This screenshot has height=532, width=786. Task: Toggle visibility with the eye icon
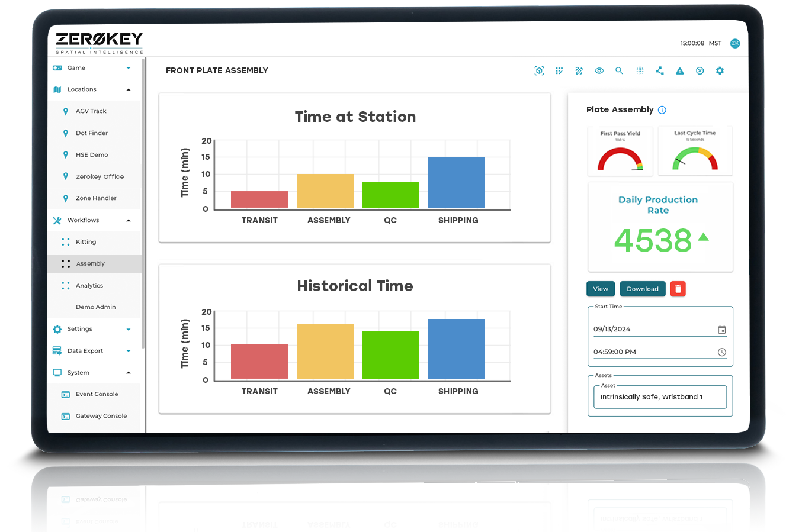click(x=599, y=71)
